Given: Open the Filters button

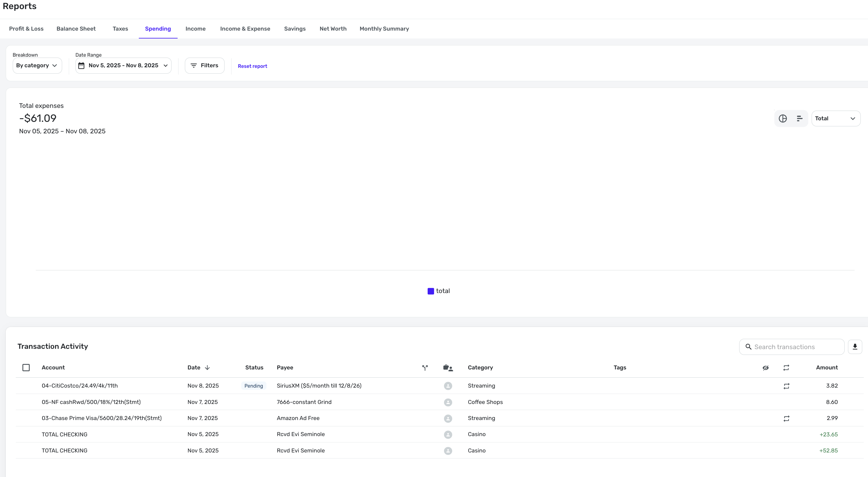Looking at the screenshot, I should (x=205, y=65).
